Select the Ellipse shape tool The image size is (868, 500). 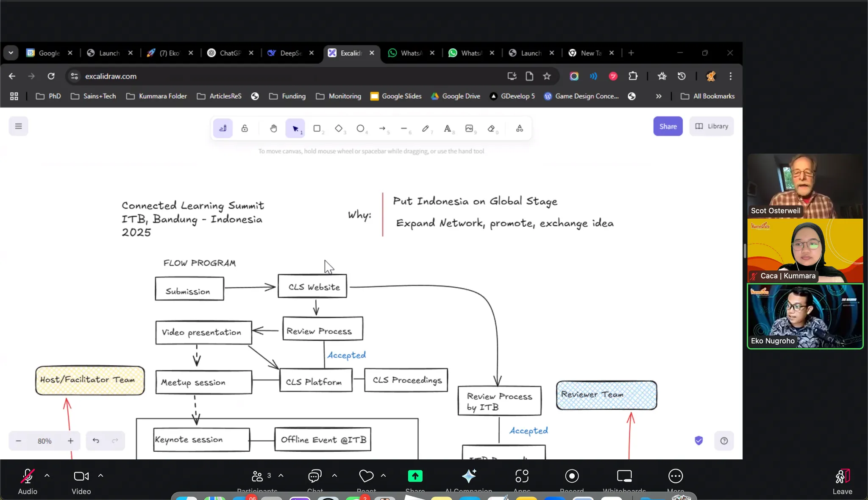pos(360,128)
